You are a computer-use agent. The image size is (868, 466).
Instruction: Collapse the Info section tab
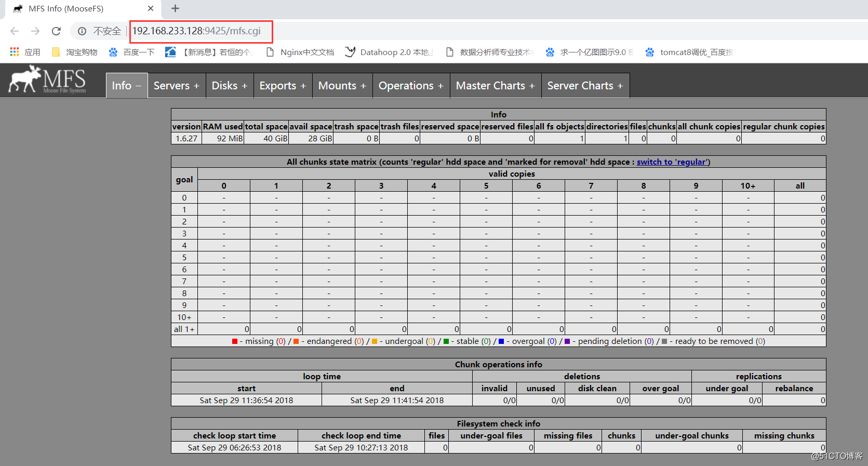coord(127,85)
